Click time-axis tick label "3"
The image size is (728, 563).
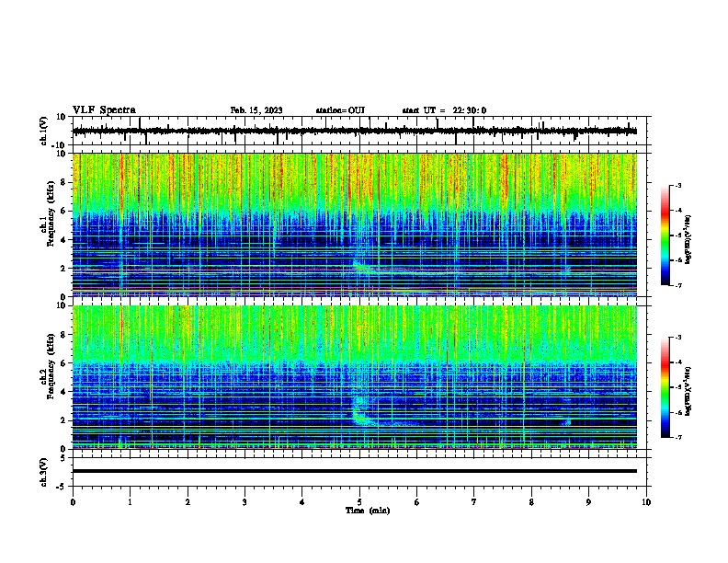pos(245,502)
